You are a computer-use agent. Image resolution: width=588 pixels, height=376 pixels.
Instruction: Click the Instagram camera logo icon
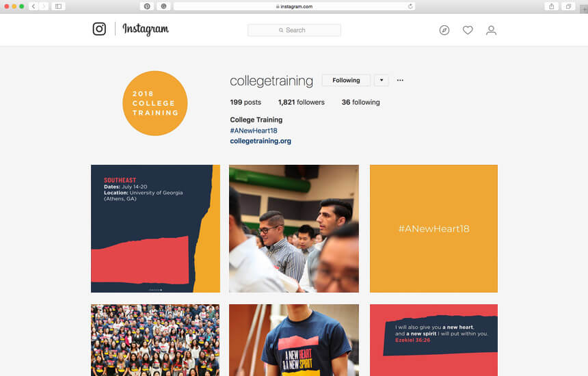click(99, 29)
